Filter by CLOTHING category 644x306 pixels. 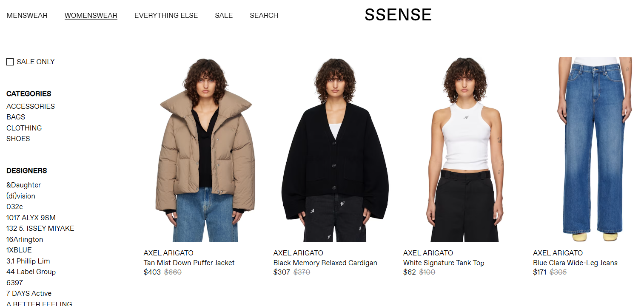[24, 128]
